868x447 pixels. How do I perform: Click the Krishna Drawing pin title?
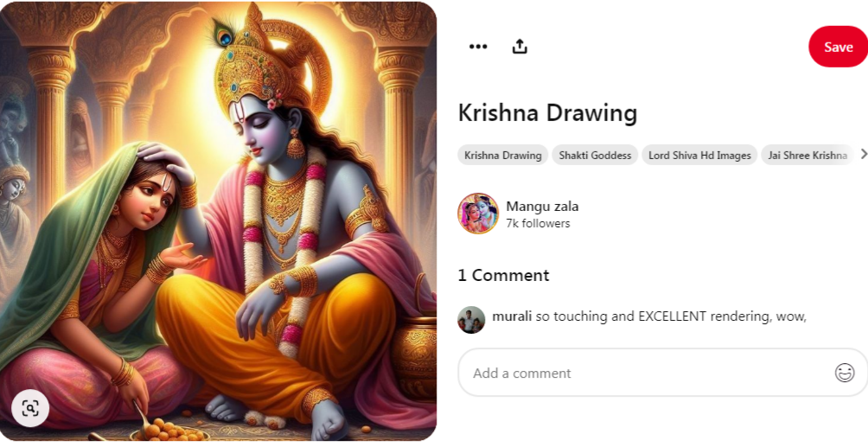click(x=547, y=113)
